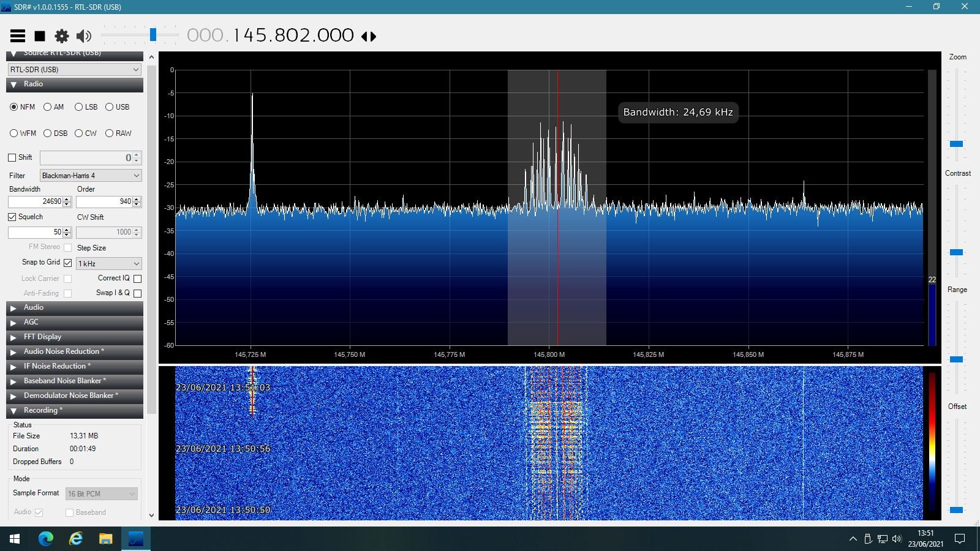This screenshot has height=551, width=980.
Task: Collapse the Radio panel
Action: (75, 84)
